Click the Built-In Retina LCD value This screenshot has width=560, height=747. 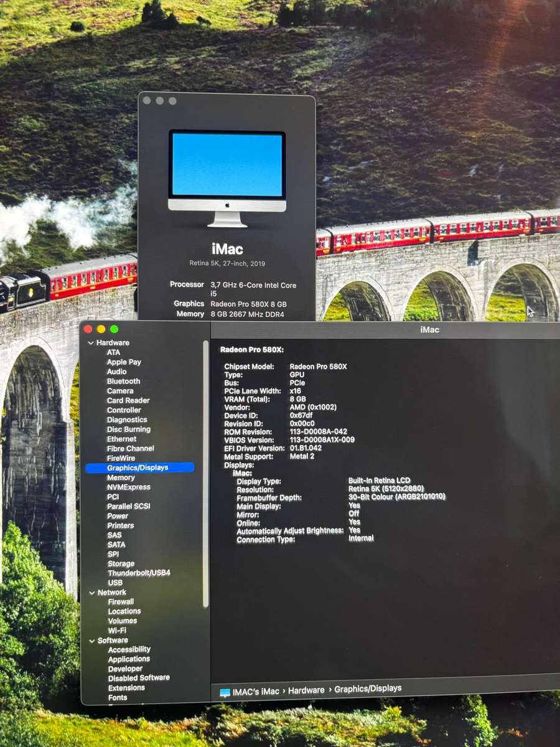(379, 481)
